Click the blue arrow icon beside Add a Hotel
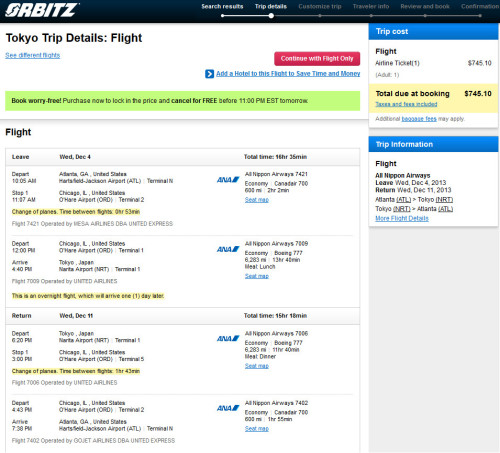Image resolution: width=500 pixels, height=453 pixels. 209,74
